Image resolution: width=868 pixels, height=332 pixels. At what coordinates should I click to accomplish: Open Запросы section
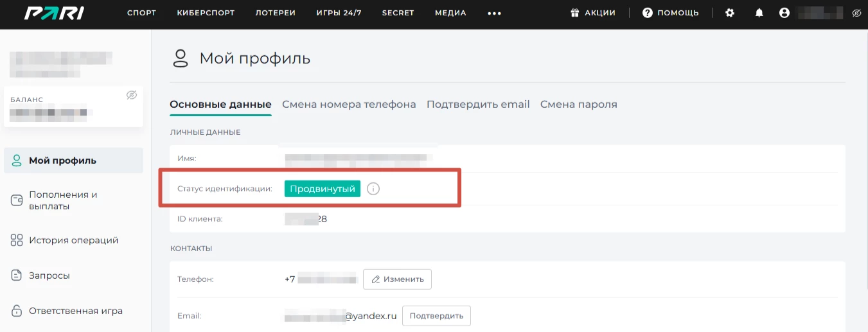tap(49, 275)
